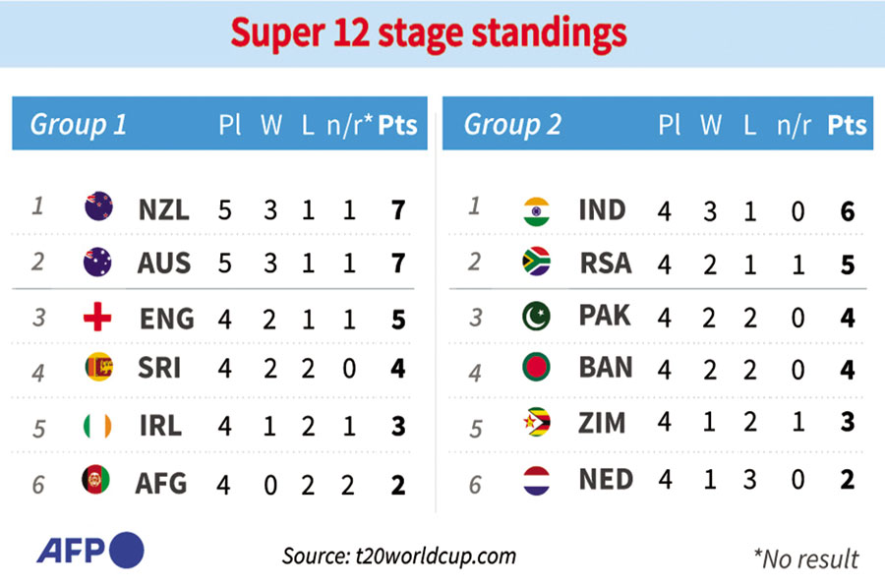Screen dimensions: 885x588
Task: Click the Netherlands flag icon
Action: (537, 479)
